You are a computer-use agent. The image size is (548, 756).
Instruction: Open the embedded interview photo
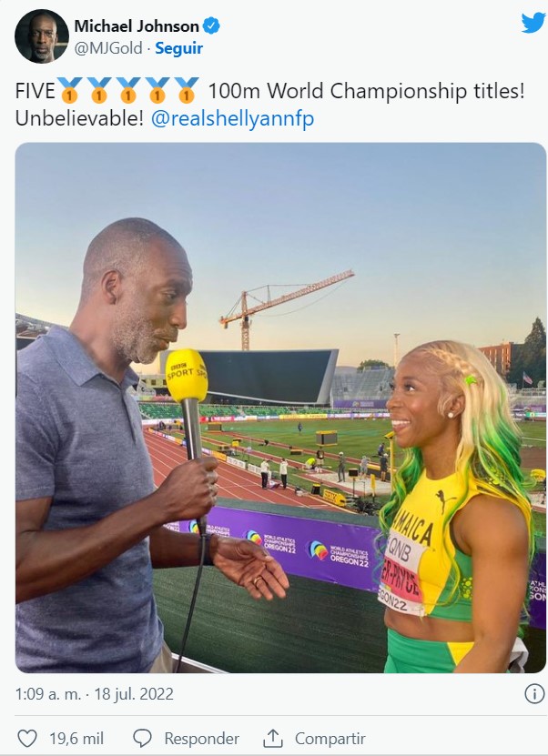pyautogui.click(x=280, y=408)
